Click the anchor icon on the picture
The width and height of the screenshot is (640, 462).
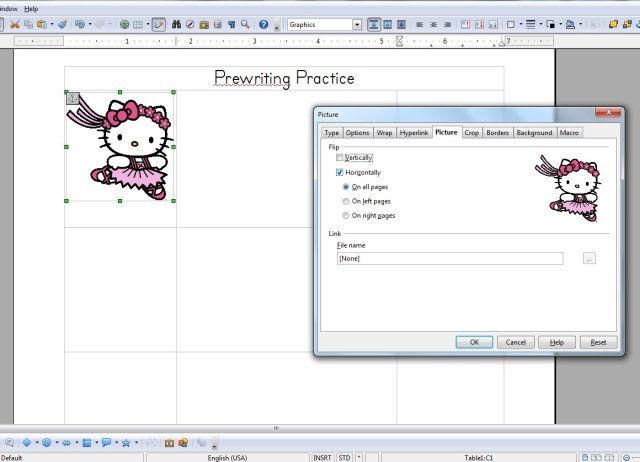pos(72,98)
